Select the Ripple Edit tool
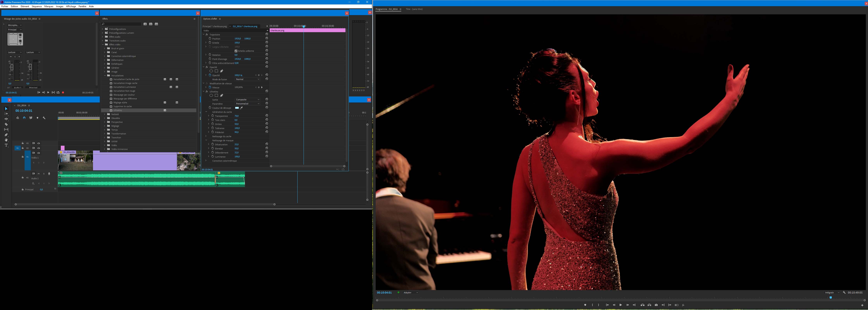 (x=6, y=119)
